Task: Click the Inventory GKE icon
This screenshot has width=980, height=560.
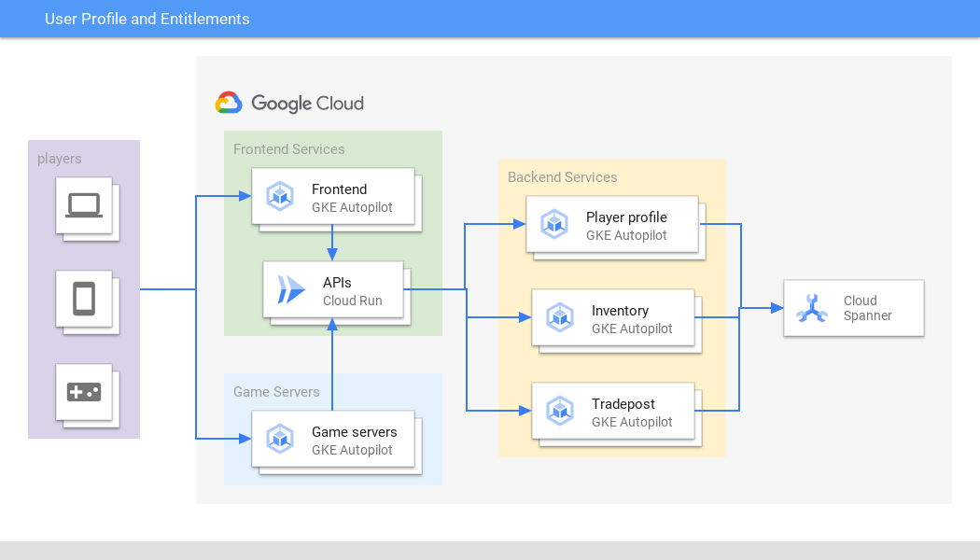Action: point(560,318)
